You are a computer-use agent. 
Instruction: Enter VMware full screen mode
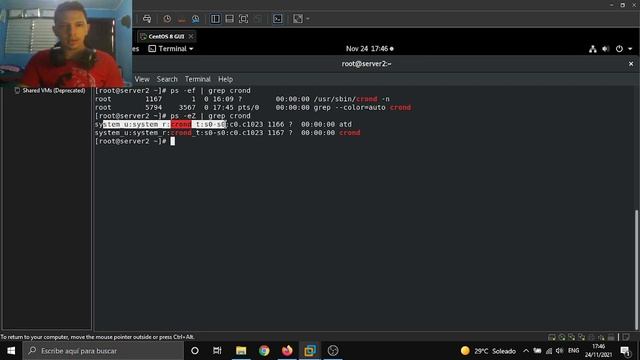point(244,19)
